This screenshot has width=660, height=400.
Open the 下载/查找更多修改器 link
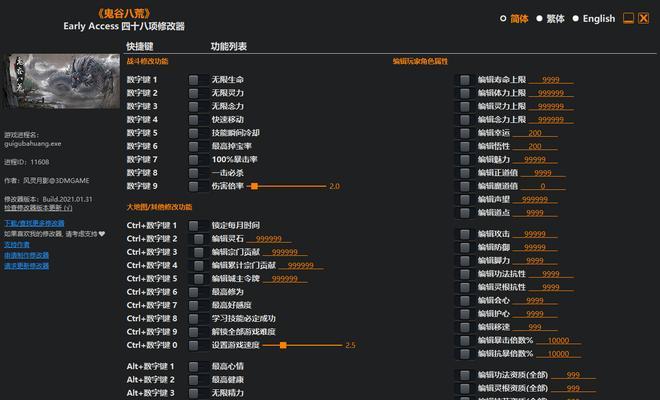coord(34,223)
